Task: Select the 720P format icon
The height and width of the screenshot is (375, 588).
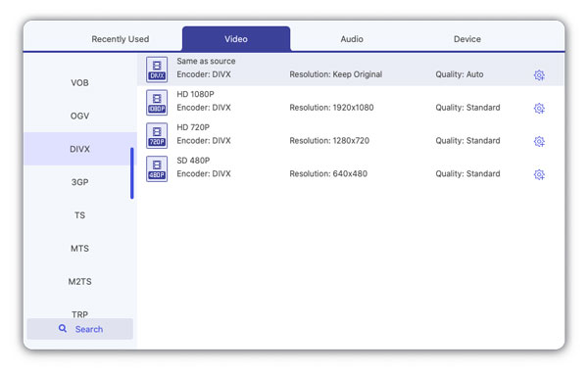Action: click(x=157, y=136)
